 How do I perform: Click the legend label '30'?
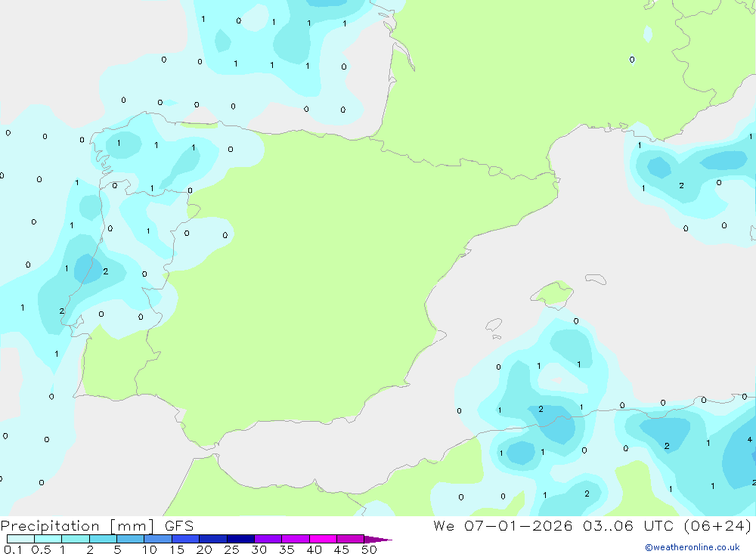pyautogui.click(x=259, y=549)
